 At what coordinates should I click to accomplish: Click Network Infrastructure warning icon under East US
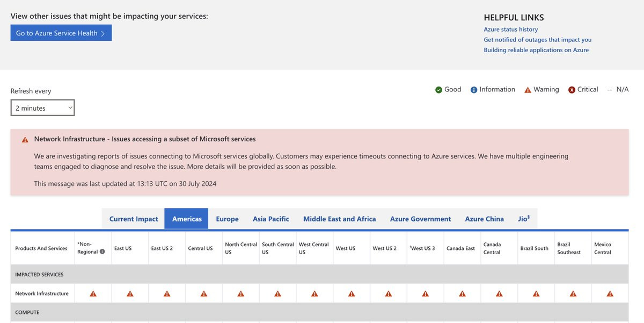130,293
